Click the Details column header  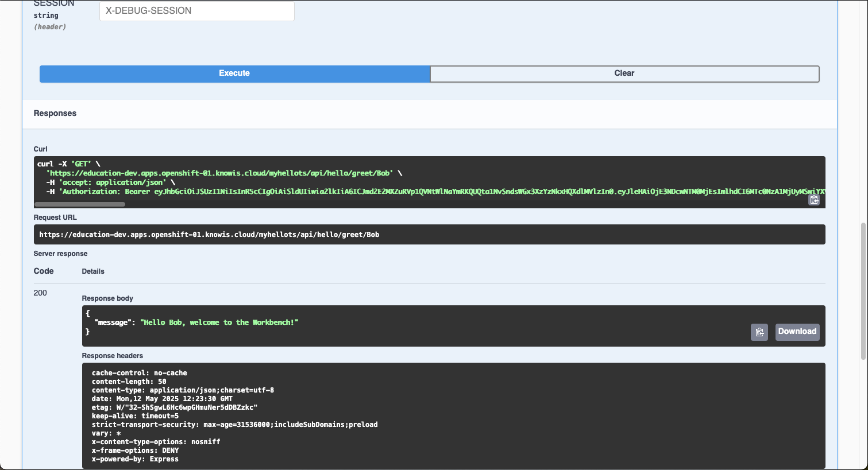point(92,271)
